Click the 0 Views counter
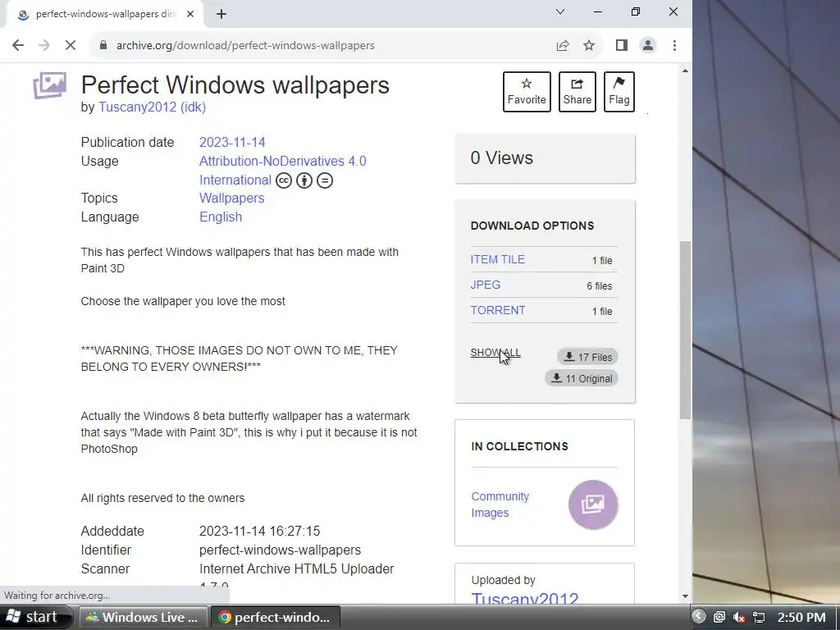 (x=501, y=158)
